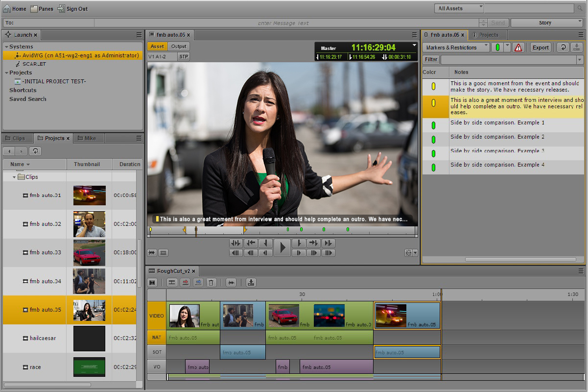Click Go to Out button in transport
588x392 pixels.
pyautogui.click(x=313, y=243)
